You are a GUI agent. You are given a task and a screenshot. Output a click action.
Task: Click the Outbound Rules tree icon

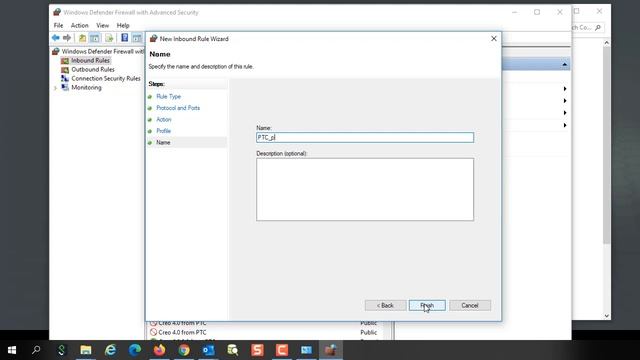(65, 69)
